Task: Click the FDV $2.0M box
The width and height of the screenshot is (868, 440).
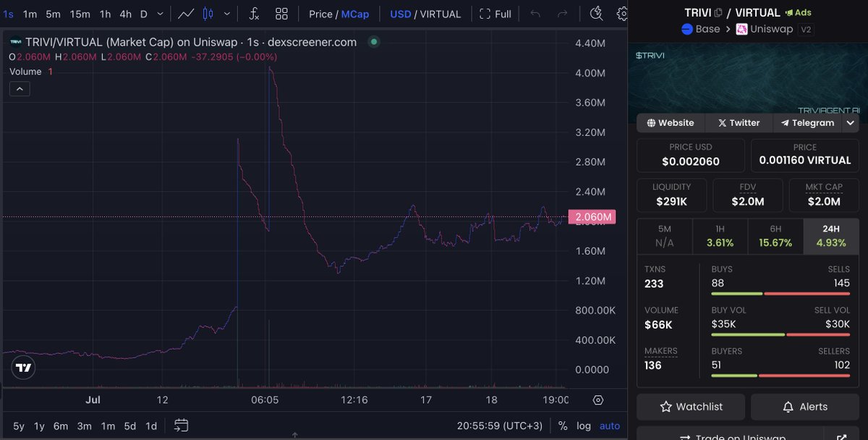Action: (748, 195)
